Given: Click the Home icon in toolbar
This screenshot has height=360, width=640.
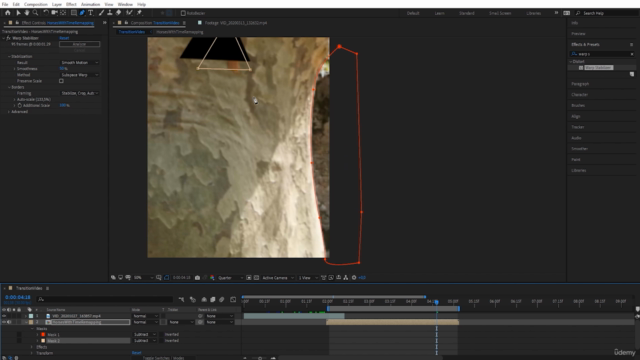Looking at the screenshot, I should pyautogui.click(x=8, y=13).
